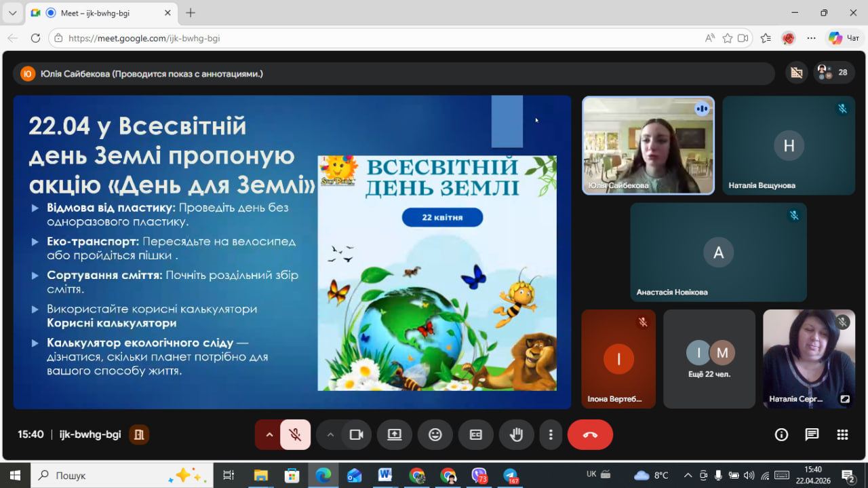This screenshot has height=488, width=868.
Task: Open Telegram from the Windows taskbar
Action: pyautogui.click(x=510, y=475)
